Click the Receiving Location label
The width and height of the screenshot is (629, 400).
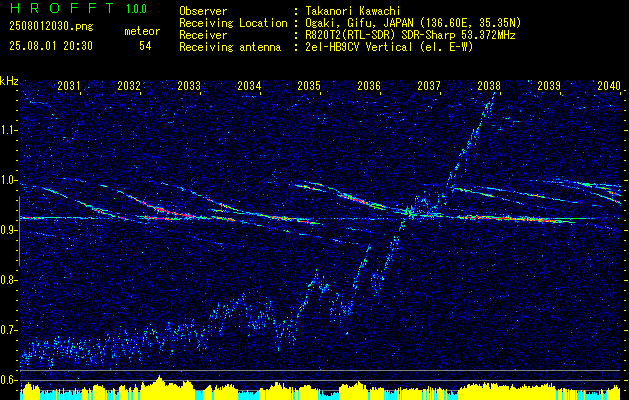tap(233, 23)
